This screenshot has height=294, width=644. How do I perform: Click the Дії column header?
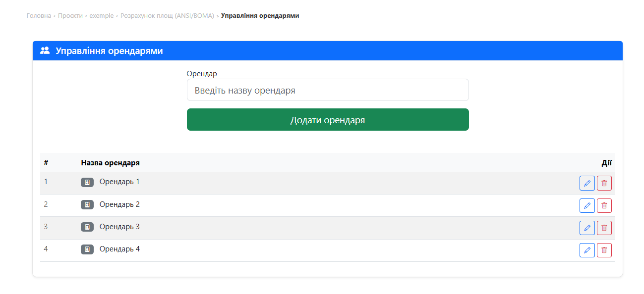[x=607, y=162]
